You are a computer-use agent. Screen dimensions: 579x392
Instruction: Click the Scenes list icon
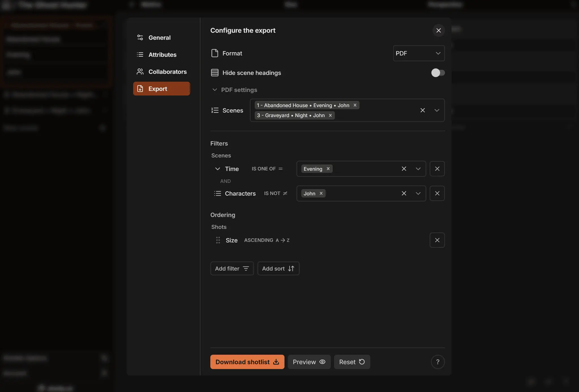[215, 110]
